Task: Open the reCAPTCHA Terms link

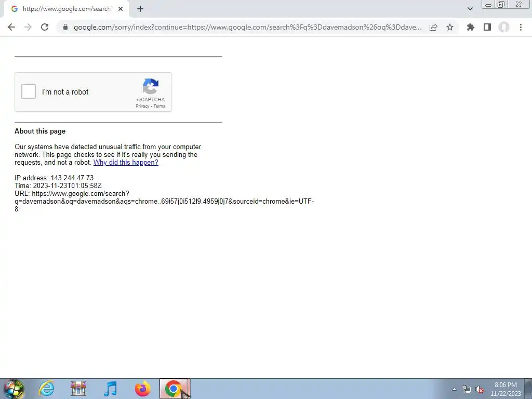Action: click(159, 106)
